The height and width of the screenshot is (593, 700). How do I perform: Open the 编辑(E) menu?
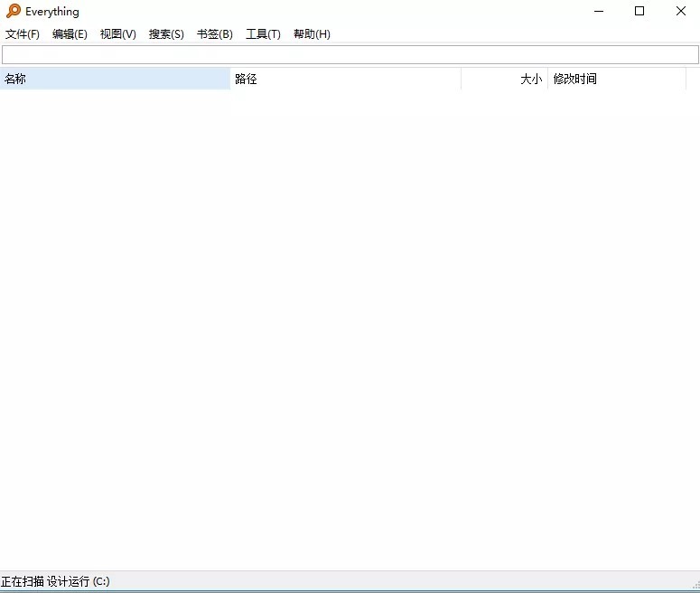pos(70,34)
